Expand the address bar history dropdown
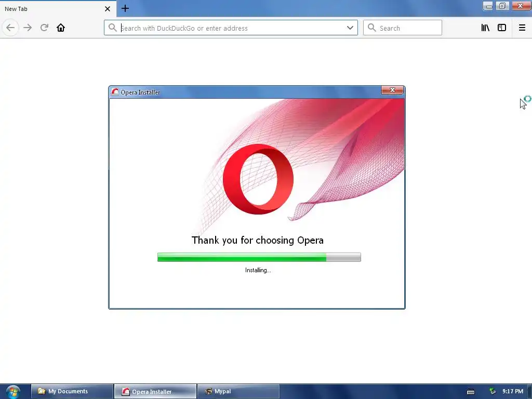532x399 pixels. click(x=350, y=28)
